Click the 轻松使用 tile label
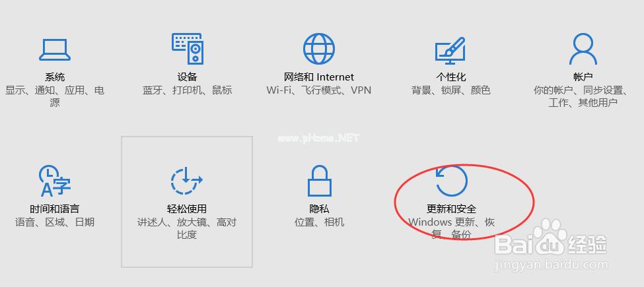This screenshot has height=287, width=644. (x=187, y=208)
